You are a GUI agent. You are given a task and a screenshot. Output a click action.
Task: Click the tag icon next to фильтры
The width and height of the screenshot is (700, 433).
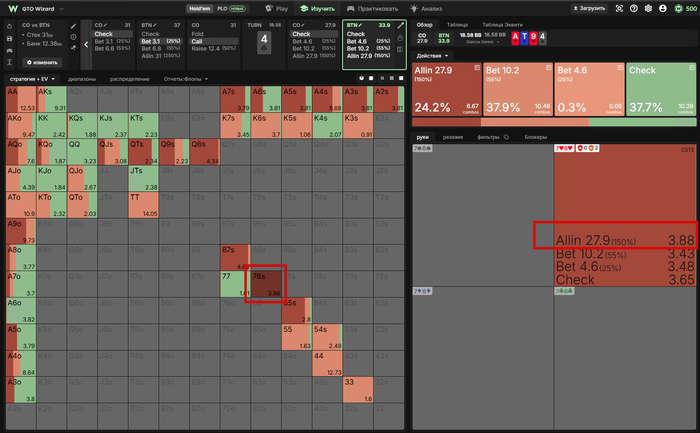[506, 137]
